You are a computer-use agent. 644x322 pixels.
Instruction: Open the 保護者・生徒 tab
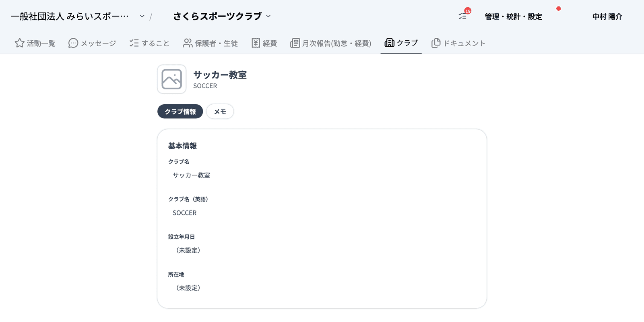tap(210, 43)
